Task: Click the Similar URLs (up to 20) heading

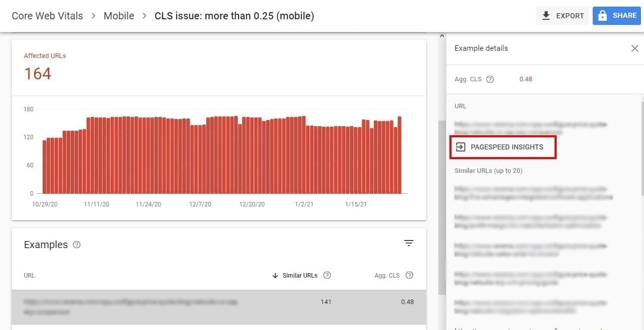Action: (x=489, y=171)
